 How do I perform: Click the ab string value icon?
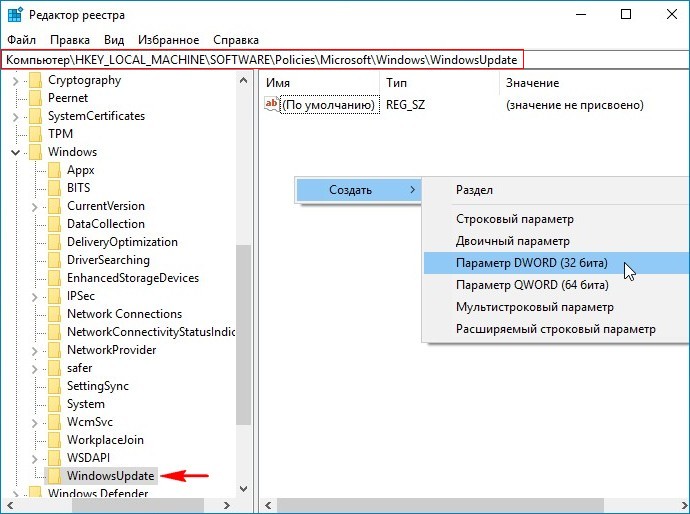(272, 104)
